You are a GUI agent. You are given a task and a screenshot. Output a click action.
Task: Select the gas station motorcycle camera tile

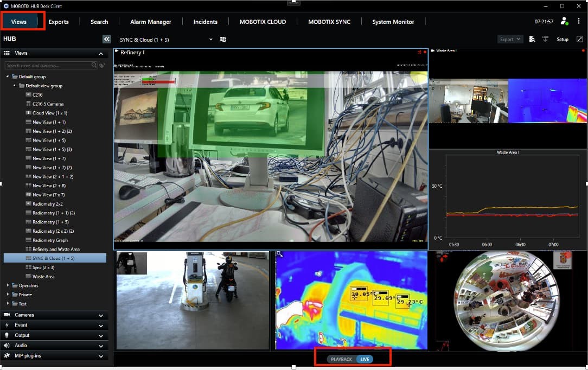(x=193, y=301)
